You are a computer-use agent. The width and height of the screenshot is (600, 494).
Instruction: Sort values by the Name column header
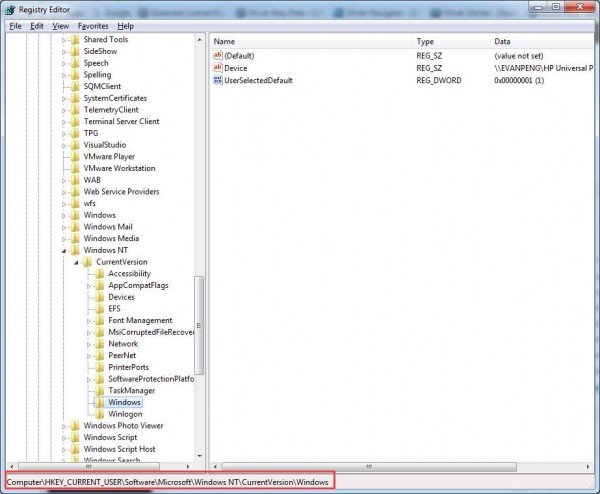click(225, 41)
